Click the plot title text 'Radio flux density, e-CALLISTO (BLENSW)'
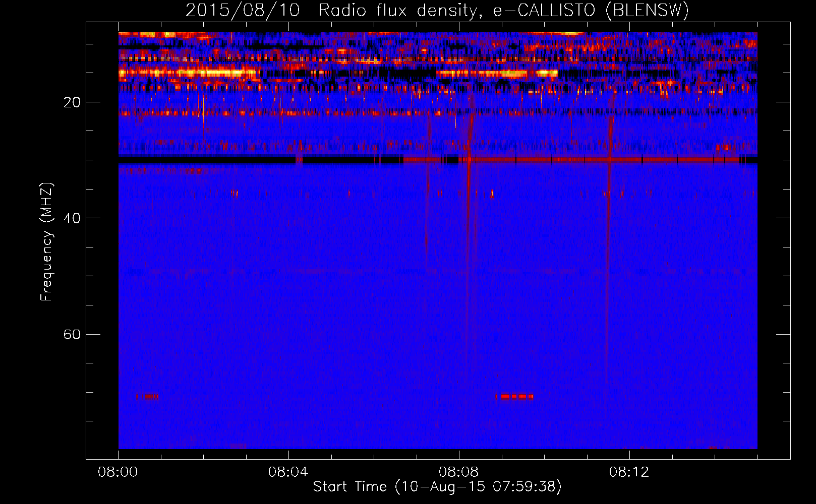This screenshot has height=504, width=816. (x=503, y=11)
